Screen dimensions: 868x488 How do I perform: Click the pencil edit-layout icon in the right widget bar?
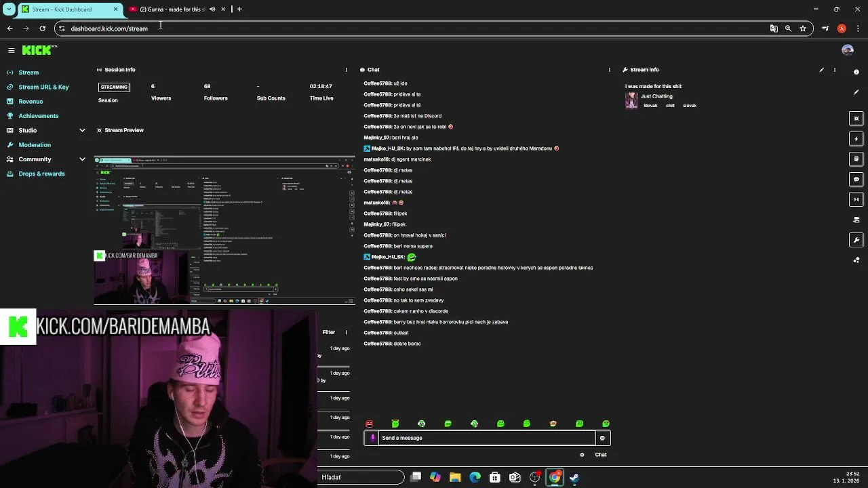[856, 92]
